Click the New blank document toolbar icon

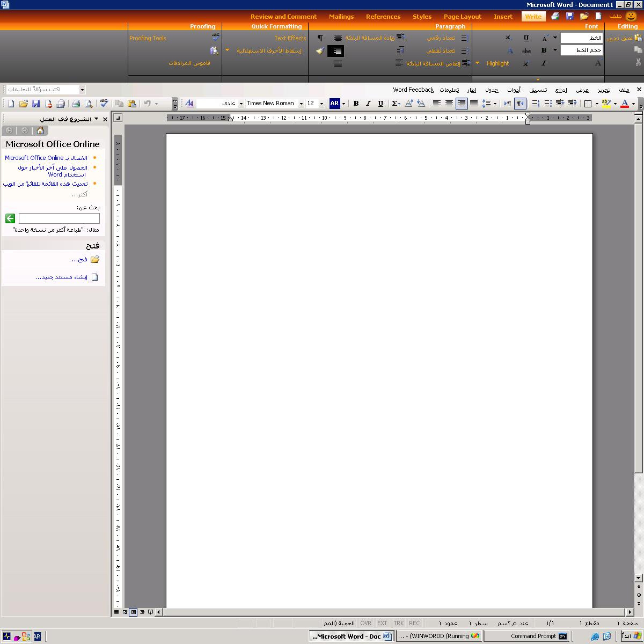(x=11, y=104)
